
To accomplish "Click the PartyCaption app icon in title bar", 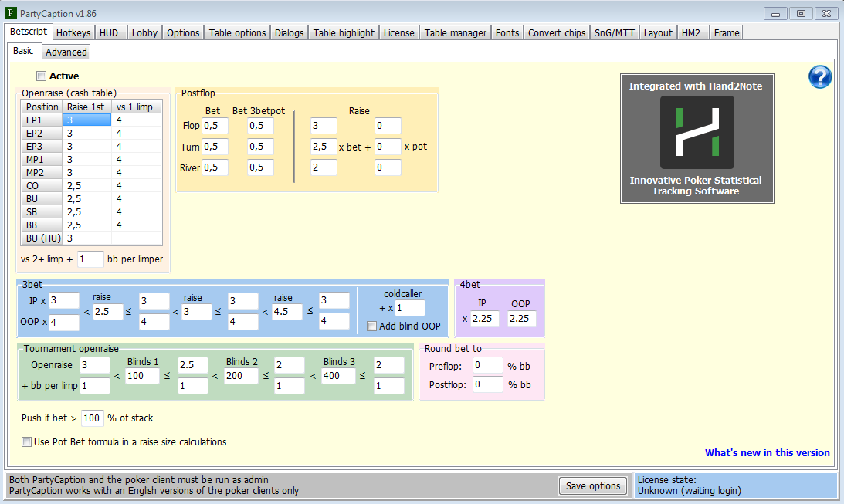I will pyautogui.click(x=10, y=13).
